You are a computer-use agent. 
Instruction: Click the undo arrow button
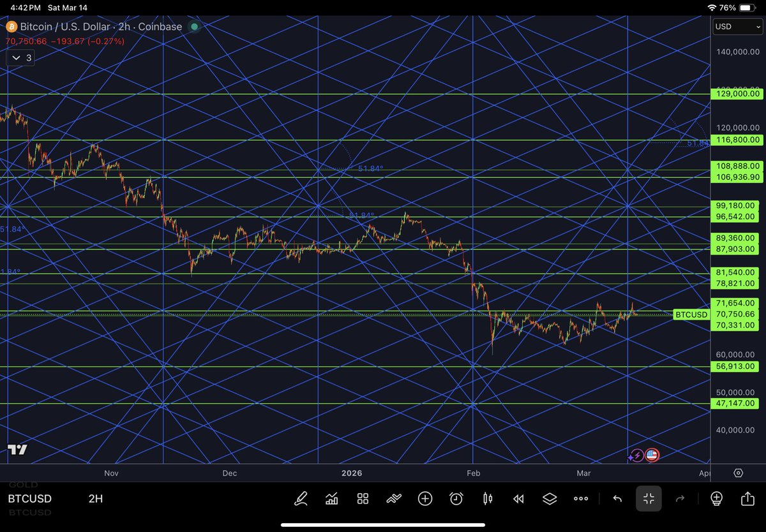(x=617, y=498)
